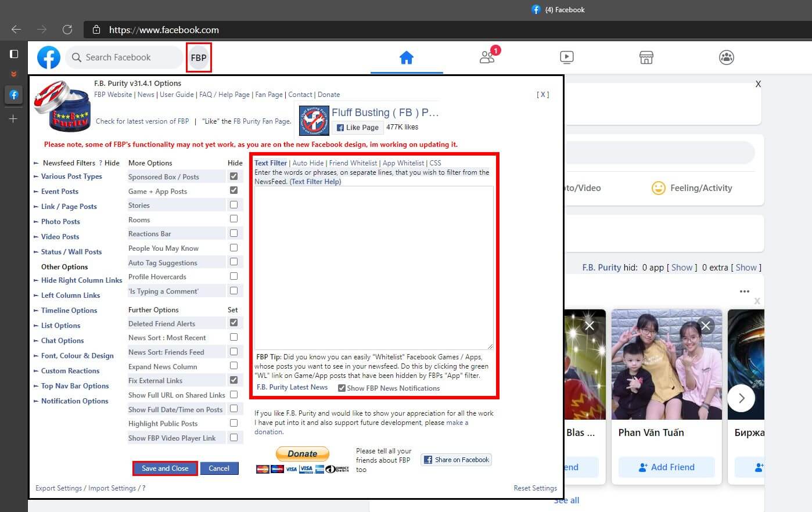
Task: Toggle Fix External Links checkbox
Action: [233, 380]
